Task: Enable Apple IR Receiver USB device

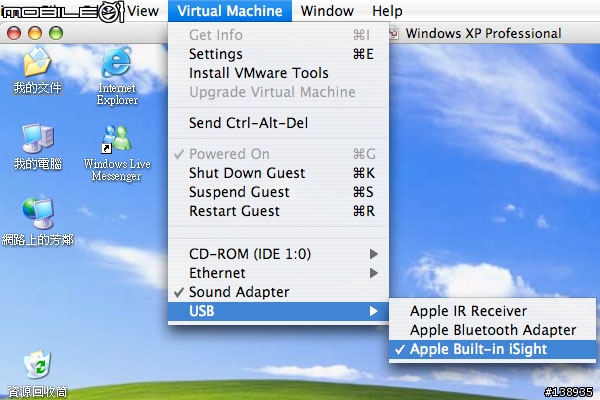Action: pyautogui.click(x=492, y=311)
